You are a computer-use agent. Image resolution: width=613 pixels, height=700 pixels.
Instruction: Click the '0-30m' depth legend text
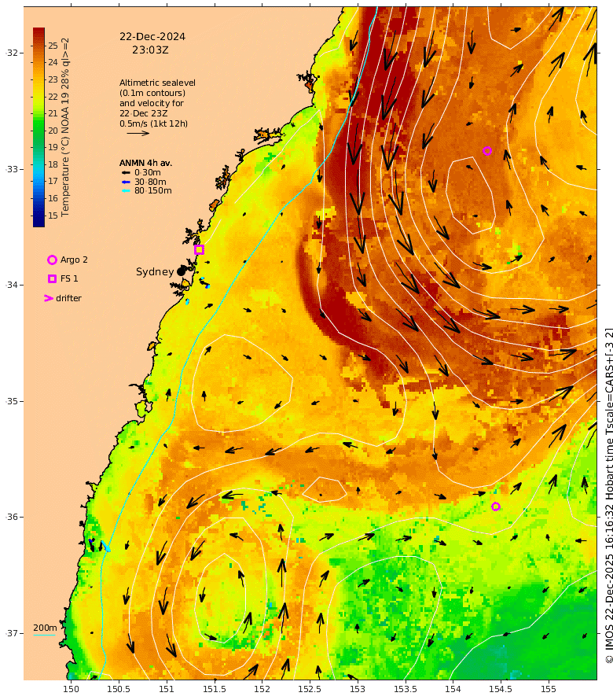click(x=148, y=172)
